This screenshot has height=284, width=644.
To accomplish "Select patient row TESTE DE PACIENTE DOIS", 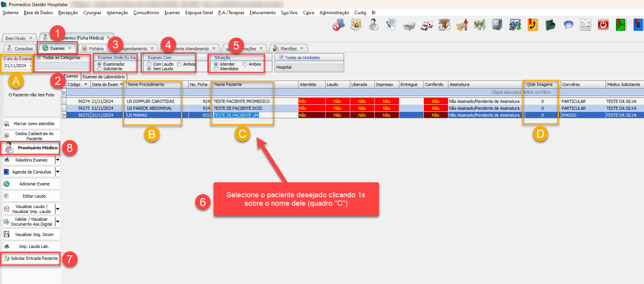I will click(238, 108).
